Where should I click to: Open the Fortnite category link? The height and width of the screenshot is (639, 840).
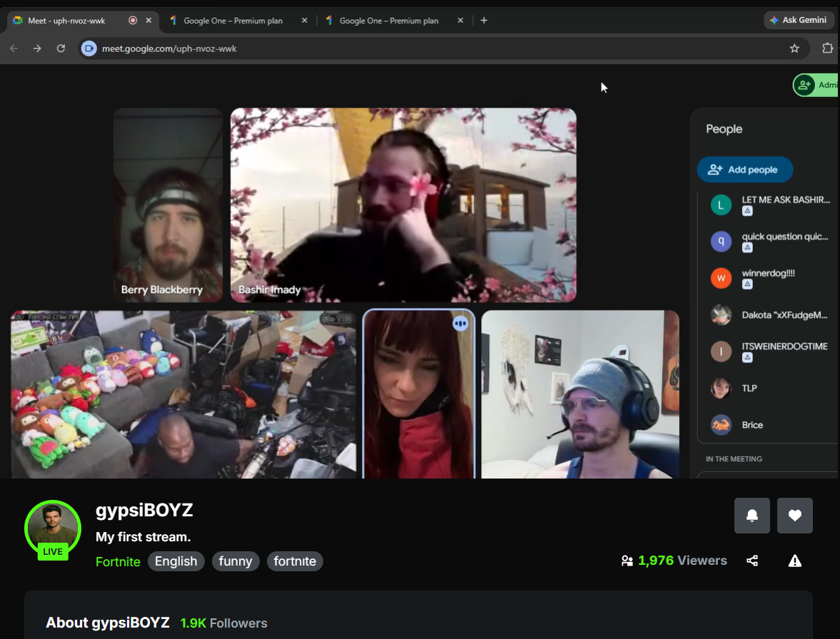(x=118, y=561)
